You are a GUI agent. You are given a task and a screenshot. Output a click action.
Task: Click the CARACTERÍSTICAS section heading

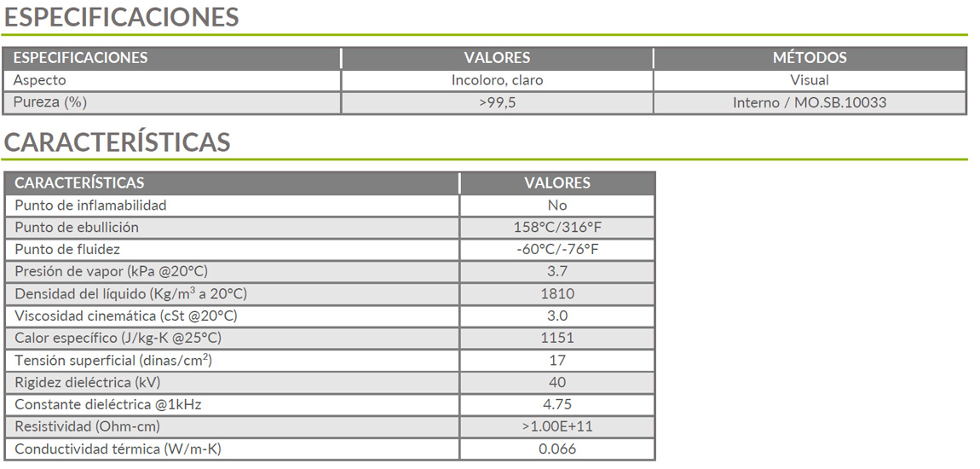pos(117,142)
